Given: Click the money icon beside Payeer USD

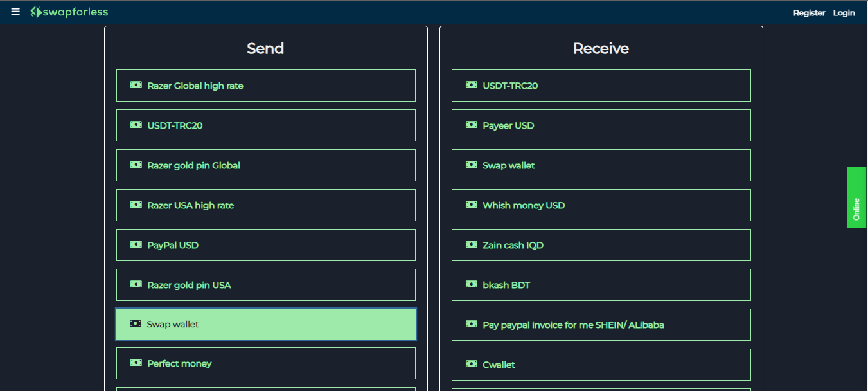Looking at the screenshot, I should point(471,125).
